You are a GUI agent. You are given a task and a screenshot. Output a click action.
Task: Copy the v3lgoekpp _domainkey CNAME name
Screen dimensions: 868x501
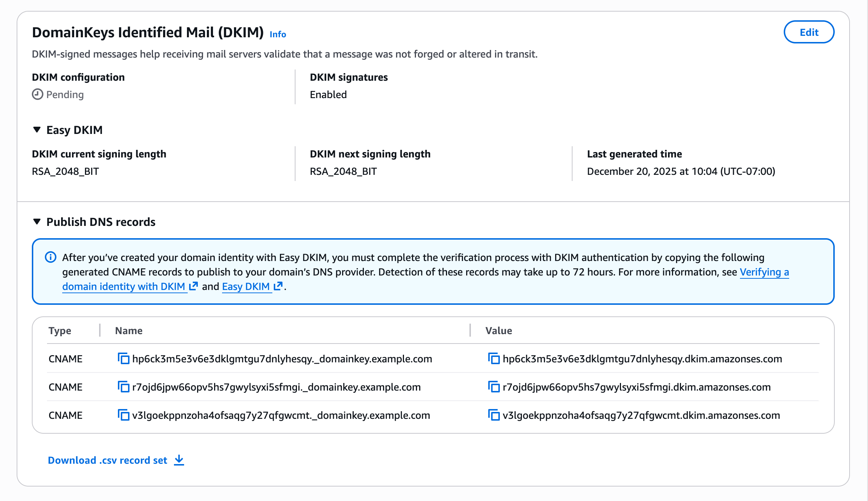[123, 415]
